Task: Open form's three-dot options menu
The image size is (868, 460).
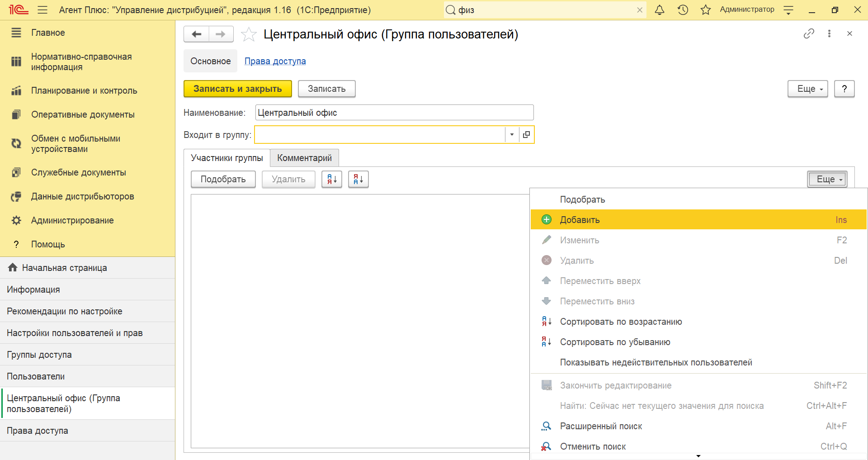Action: tap(829, 33)
